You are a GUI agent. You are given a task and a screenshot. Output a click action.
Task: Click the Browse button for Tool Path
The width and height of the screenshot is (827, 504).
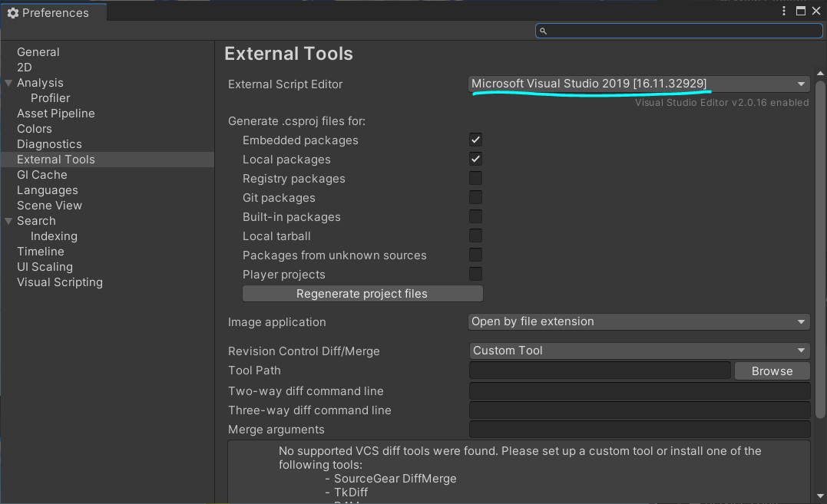click(x=772, y=371)
